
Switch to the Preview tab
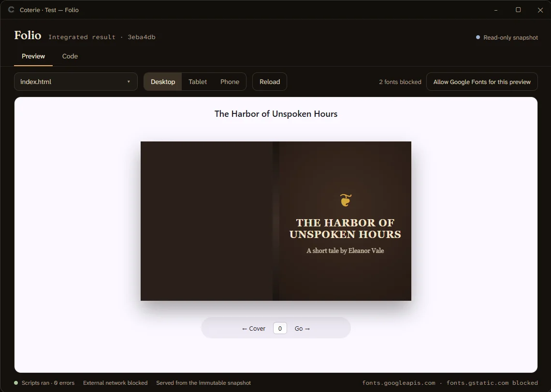click(x=33, y=56)
